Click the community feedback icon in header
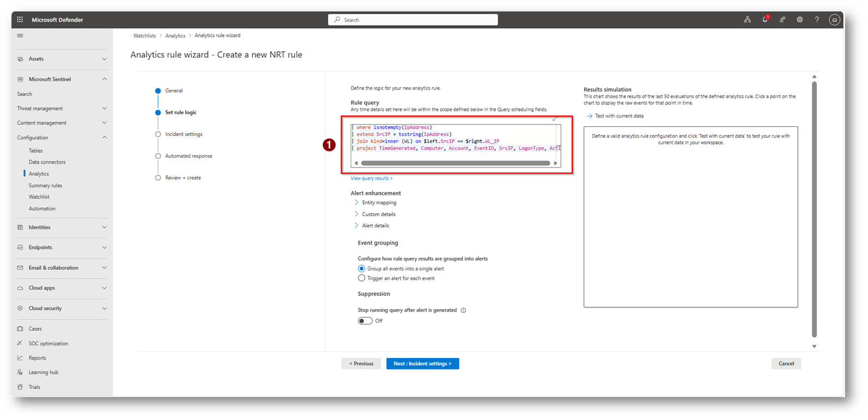The image size is (868, 420). pos(783,20)
